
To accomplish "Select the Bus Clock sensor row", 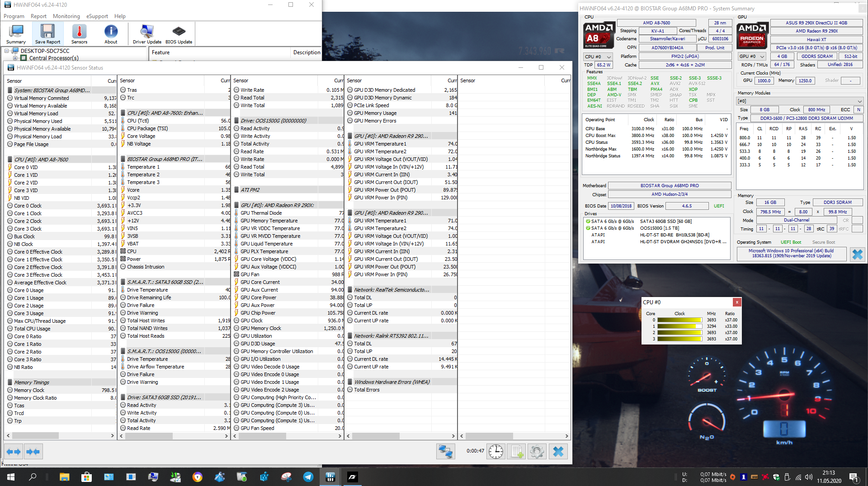I will click(61, 236).
